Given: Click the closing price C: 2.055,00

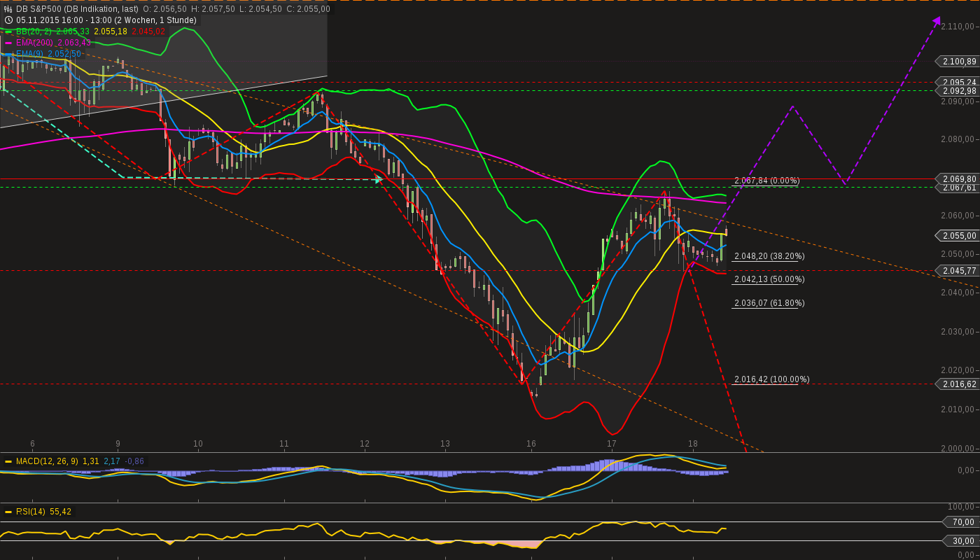Looking at the screenshot, I should pyautogui.click(x=308, y=9).
